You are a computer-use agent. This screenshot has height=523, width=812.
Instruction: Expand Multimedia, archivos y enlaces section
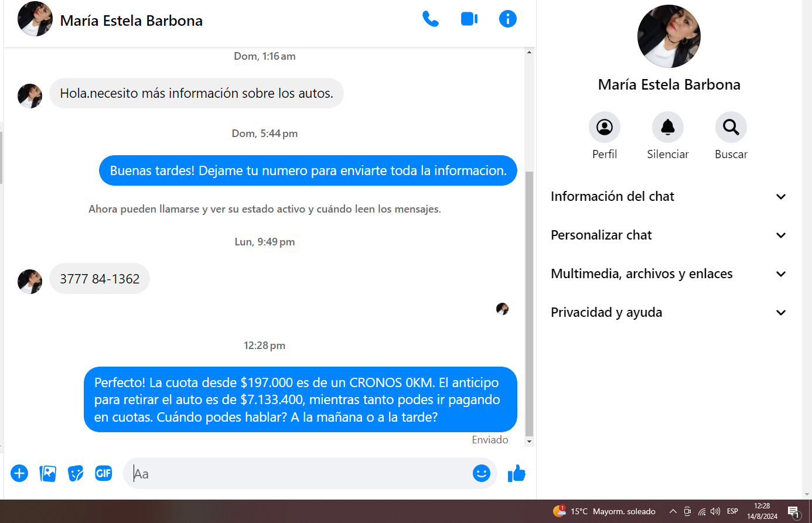click(x=668, y=274)
